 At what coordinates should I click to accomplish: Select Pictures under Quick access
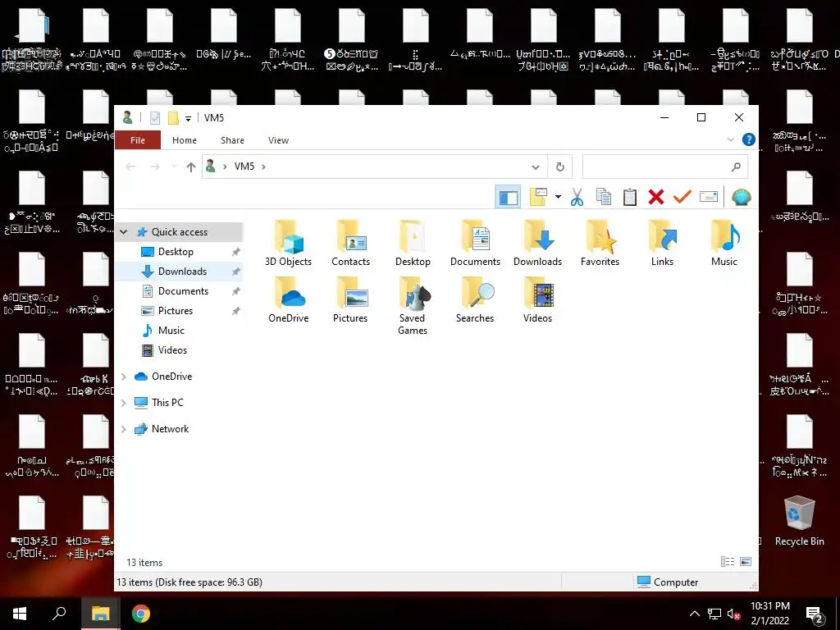pos(176,311)
